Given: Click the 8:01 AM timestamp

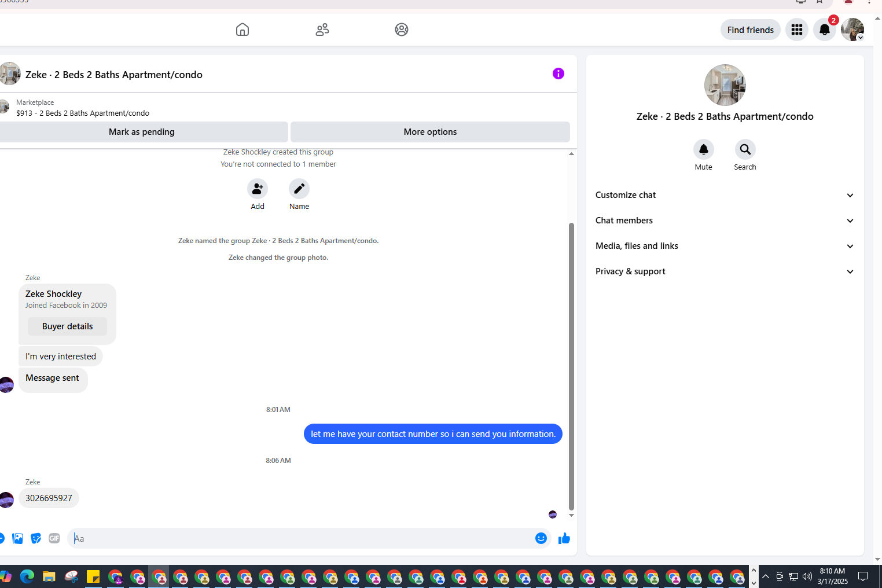Looking at the screenshot, I should click(x=278, y=410).
